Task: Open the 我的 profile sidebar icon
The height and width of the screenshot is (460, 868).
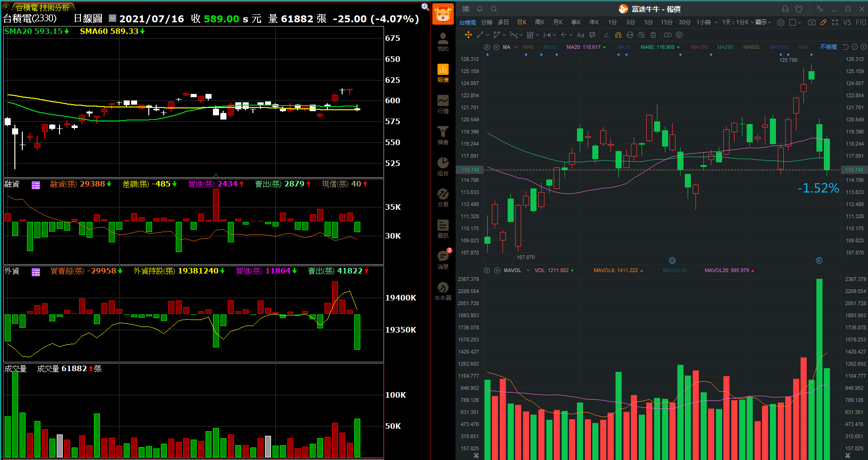Action: pos(443,41)
